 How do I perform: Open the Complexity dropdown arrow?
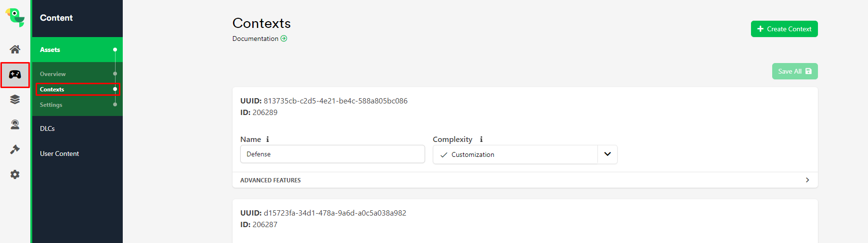[x=608, y=154]
